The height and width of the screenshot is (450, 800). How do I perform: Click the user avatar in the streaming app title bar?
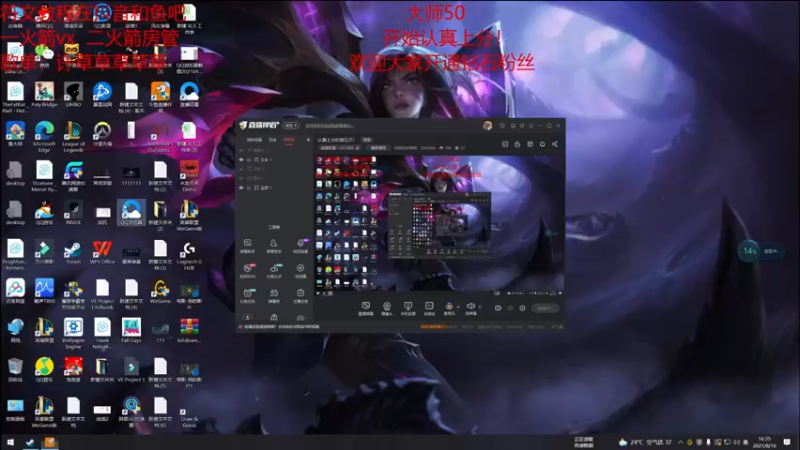pos(487,126)
